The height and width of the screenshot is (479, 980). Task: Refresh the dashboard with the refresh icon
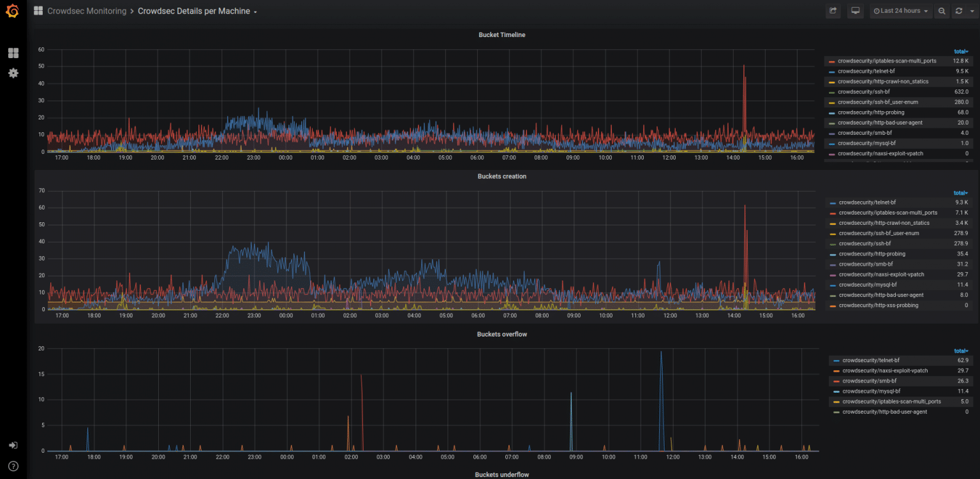(958, 11)
